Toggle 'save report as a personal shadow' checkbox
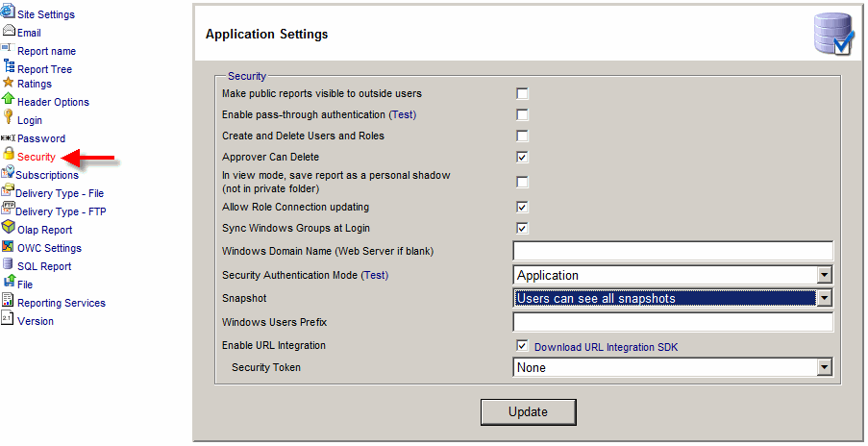 coord(522,182)
